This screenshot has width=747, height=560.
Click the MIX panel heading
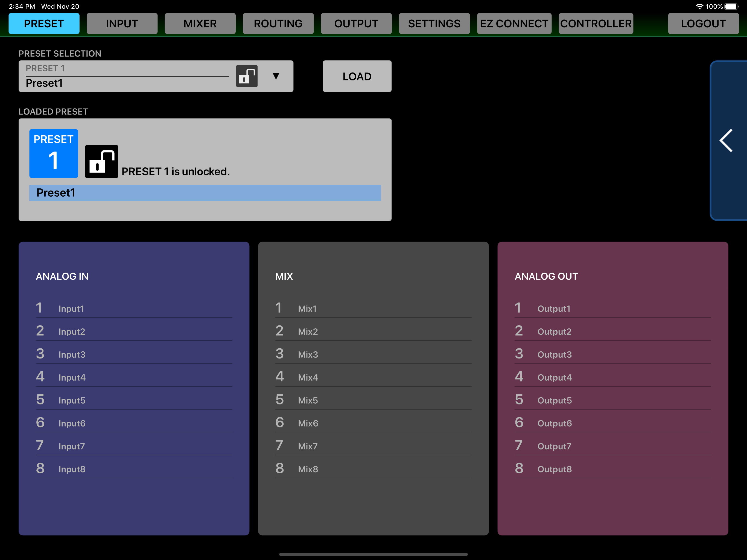coord(284,276)
